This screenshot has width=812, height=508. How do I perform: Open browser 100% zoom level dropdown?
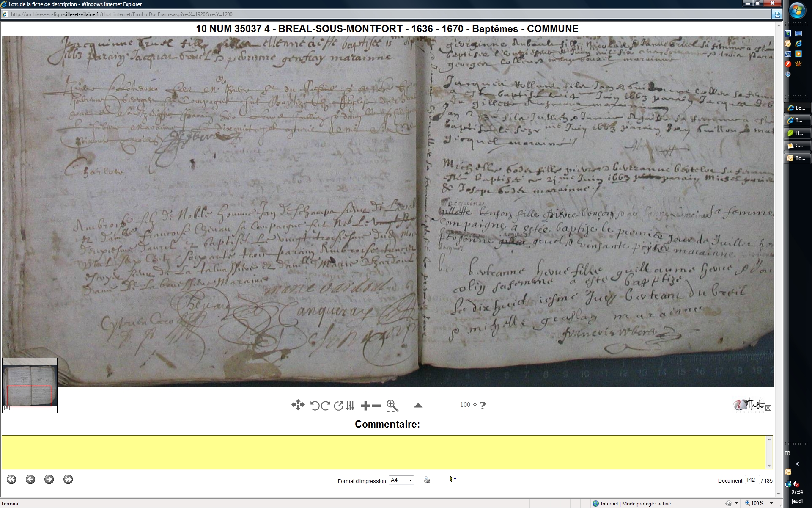(x=771, y=503)
